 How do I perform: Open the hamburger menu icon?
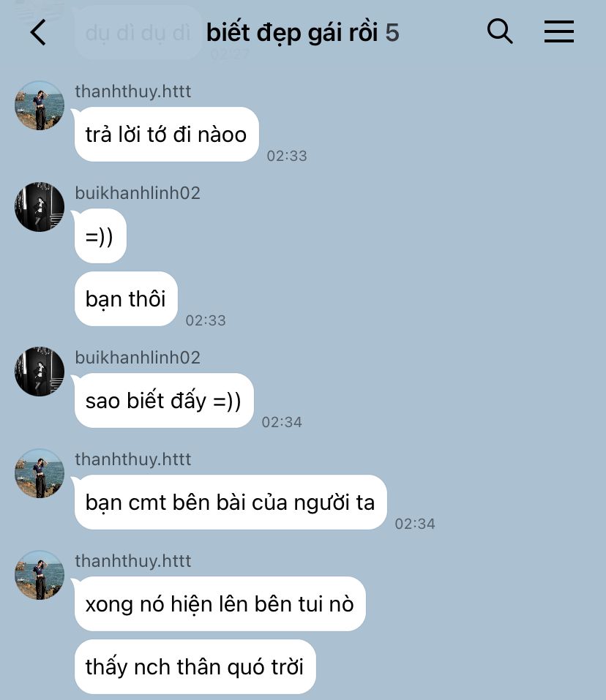(558, 31)
